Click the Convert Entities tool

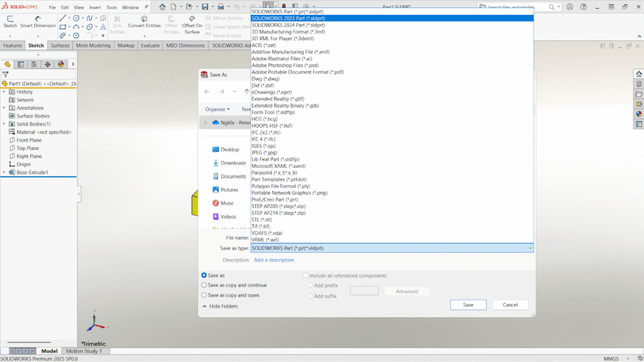coord(144,21)
